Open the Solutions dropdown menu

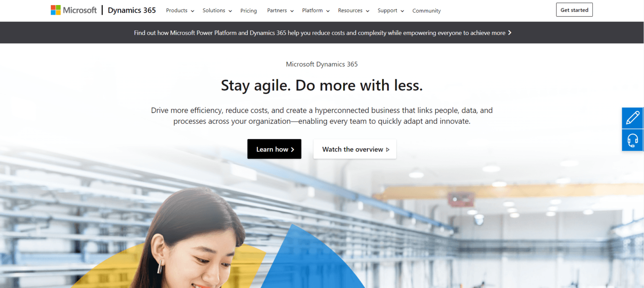click(217, 10)
